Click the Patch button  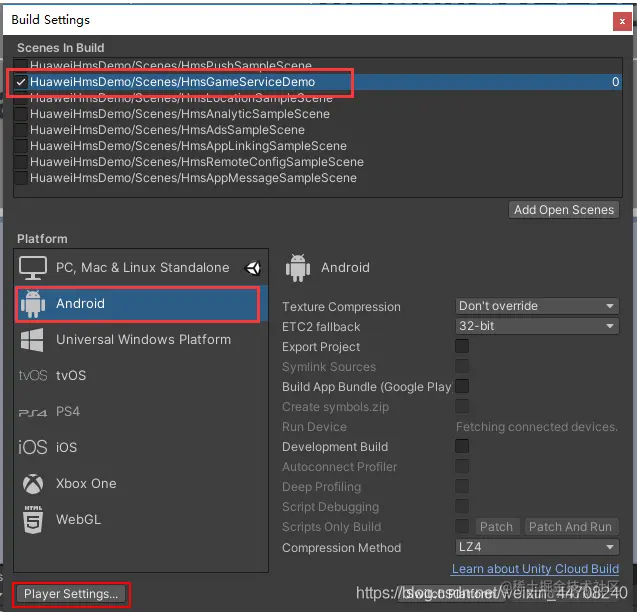[x=496, y=527]
